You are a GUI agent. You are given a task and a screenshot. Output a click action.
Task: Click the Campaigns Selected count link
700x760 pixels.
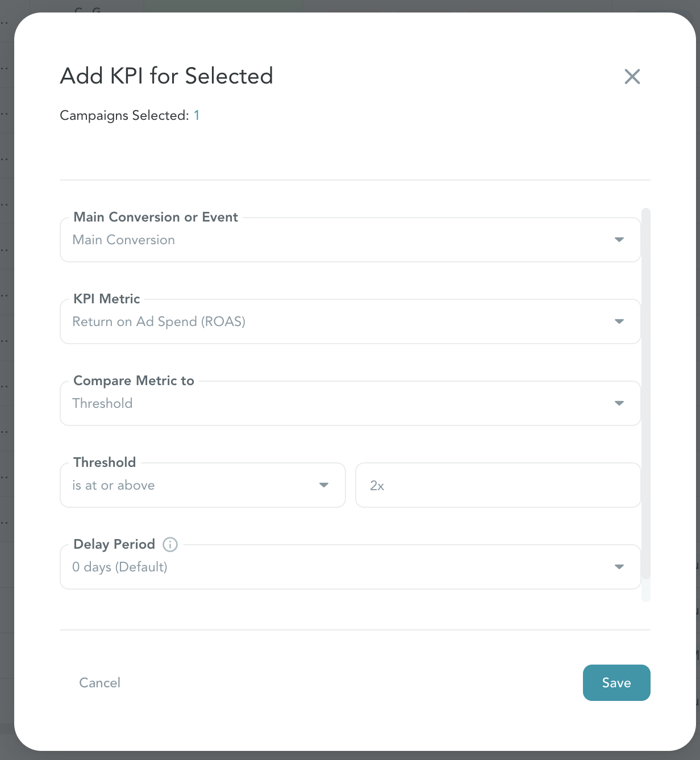pyautogui.click(x=197, y=115)
